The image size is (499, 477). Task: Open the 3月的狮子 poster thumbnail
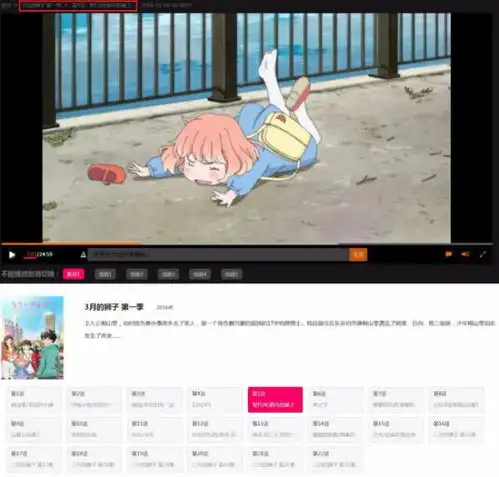[x=32, y=338]
